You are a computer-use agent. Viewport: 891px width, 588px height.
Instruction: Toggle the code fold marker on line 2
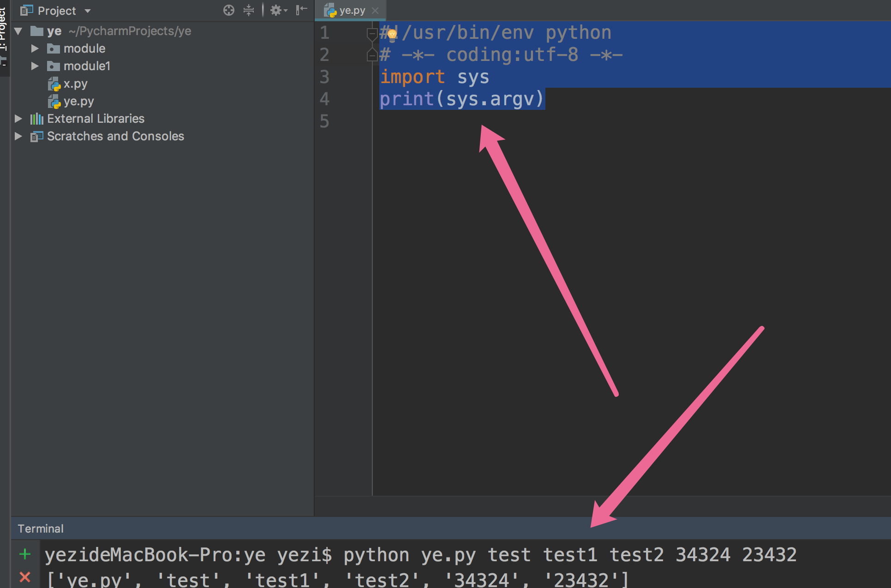(x=371, y=56)
